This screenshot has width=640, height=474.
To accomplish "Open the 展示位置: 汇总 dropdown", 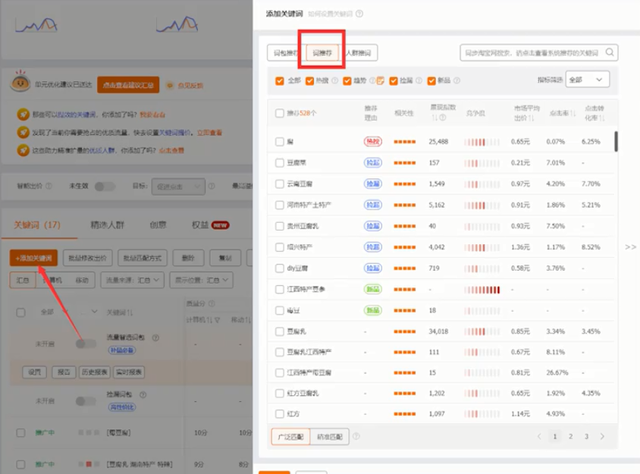I will pyautogui.click(x=202, y=280).
